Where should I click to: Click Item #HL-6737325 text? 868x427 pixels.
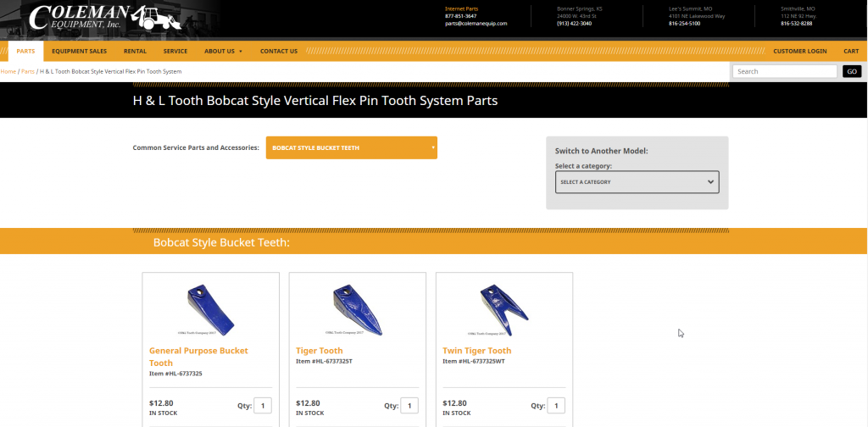175,374
